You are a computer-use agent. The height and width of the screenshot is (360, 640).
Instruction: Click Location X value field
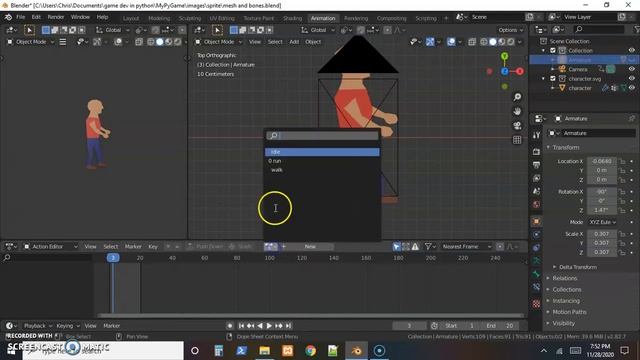tap(602, 161)
